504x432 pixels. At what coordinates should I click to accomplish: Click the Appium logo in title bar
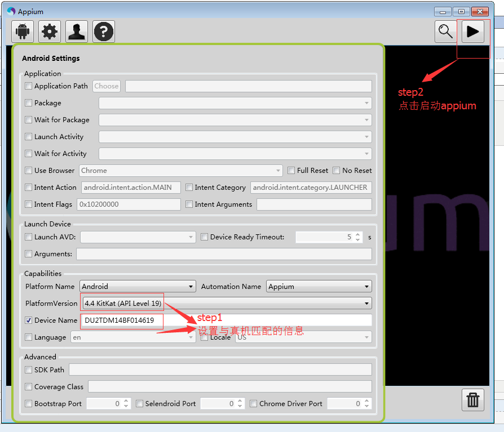[x=11, y=11]
